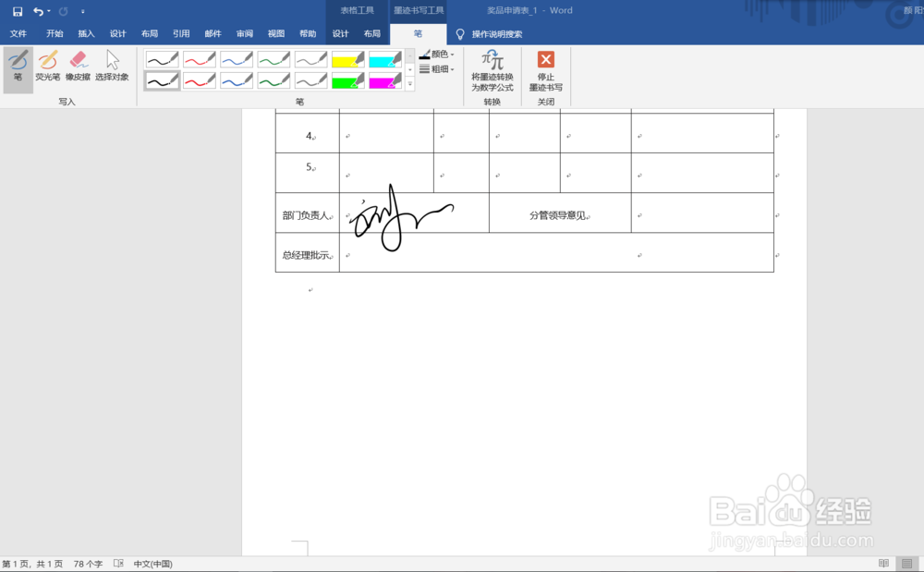This screenshot has width=924, height=572.
Task: Select the yellow highlighter pen from gallery
Action: (x=346, y=55)
